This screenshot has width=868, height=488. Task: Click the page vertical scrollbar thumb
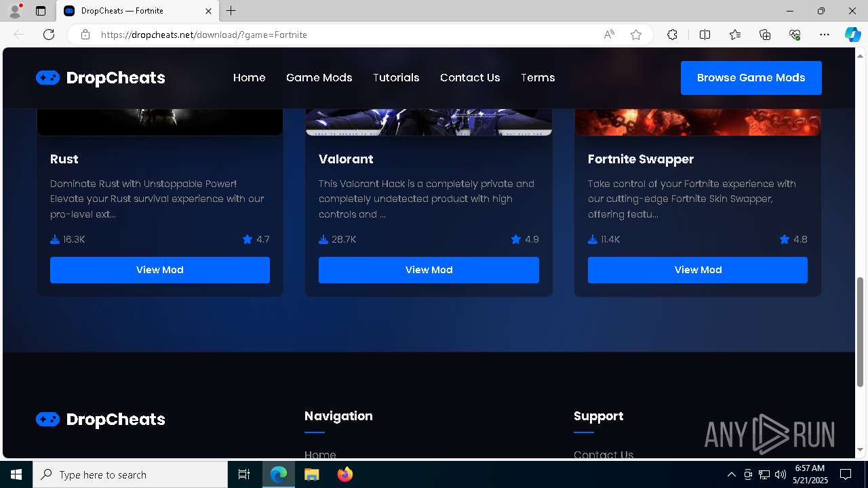pos(861,332)
